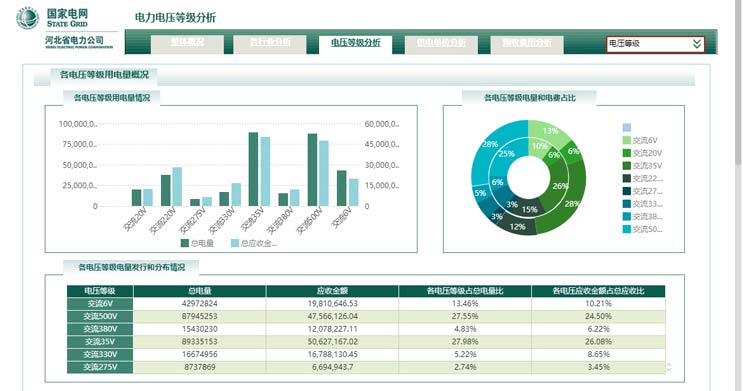The image size is (743, 391).
Task: Click the State Grid globe logo
Action: click(28, 18)
